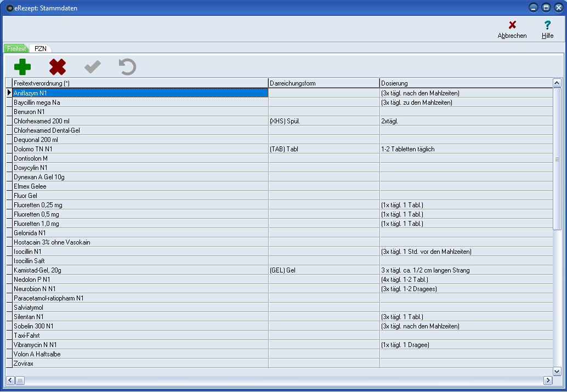Open the PZN tab
Screen dimensions: 567x392
coord(40,48)
